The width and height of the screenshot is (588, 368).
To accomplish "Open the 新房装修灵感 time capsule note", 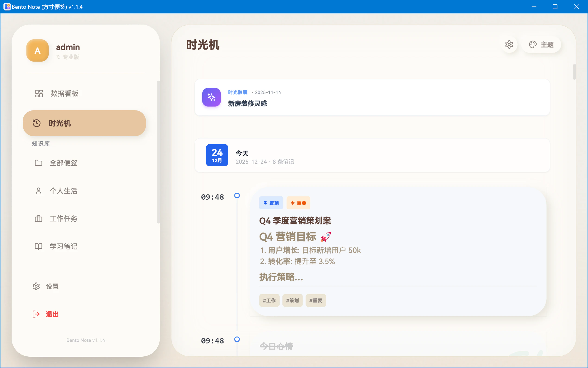I will point(247,104).
